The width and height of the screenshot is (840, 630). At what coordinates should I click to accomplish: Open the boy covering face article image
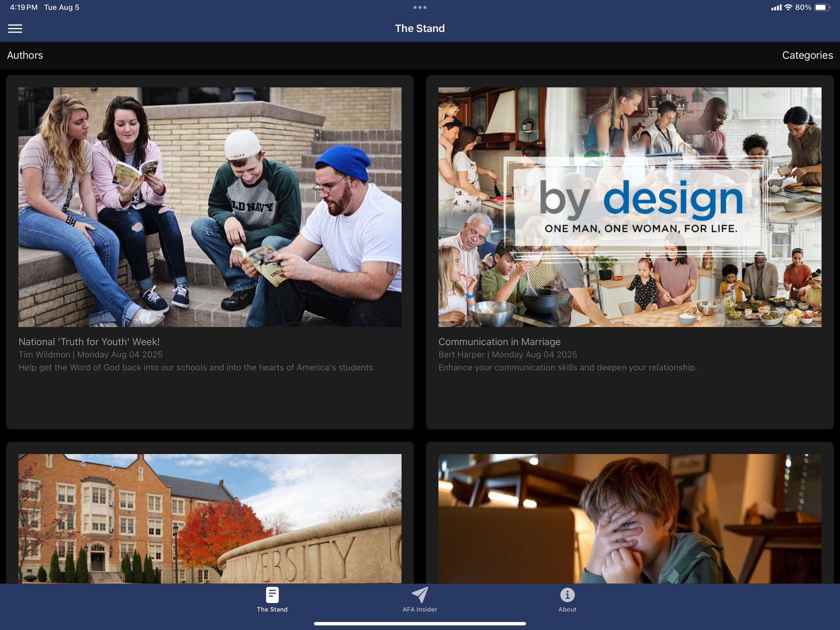tap(630, 518)
